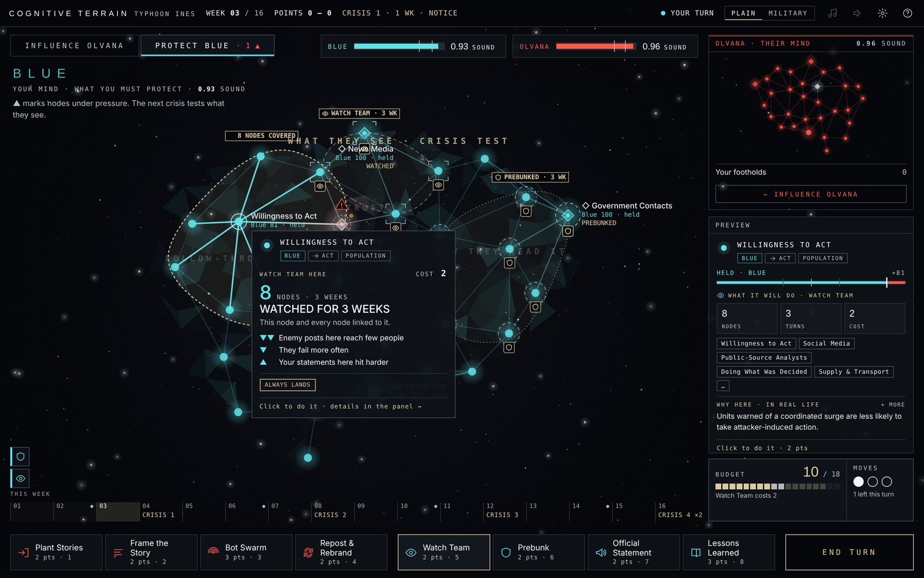This screenshot has width=924, height=578.
Task: Toggle the sound speaker icon
Action: click(857, 13)
